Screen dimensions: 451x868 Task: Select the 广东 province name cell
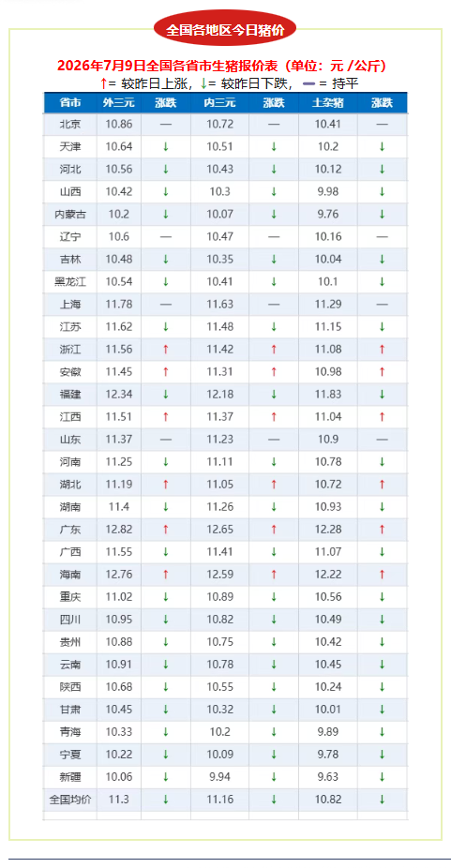click(70, 530)
